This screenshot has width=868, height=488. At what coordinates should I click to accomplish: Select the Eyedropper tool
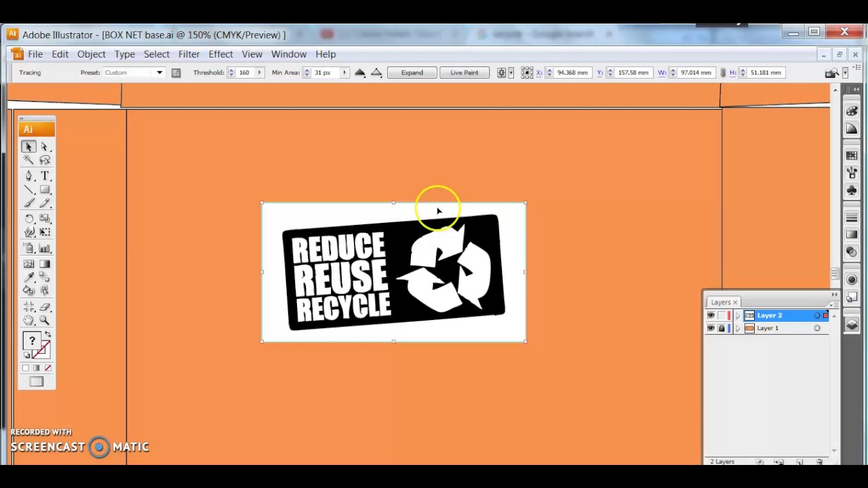click(x=28, y=277)
